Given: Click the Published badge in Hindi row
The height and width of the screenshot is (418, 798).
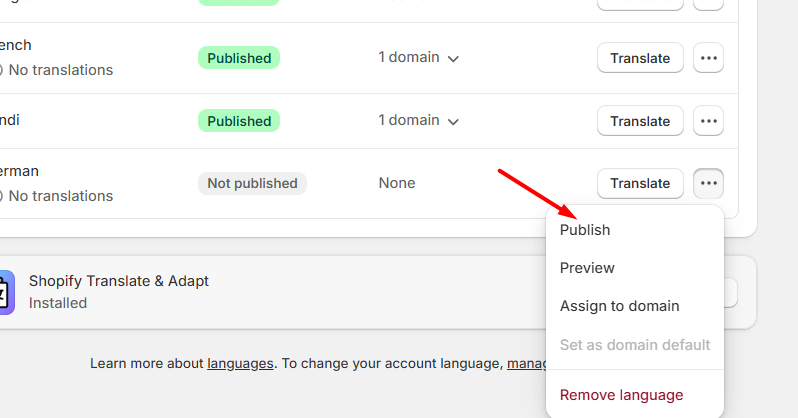Looking at the screenshot, I should click(239, 121).
